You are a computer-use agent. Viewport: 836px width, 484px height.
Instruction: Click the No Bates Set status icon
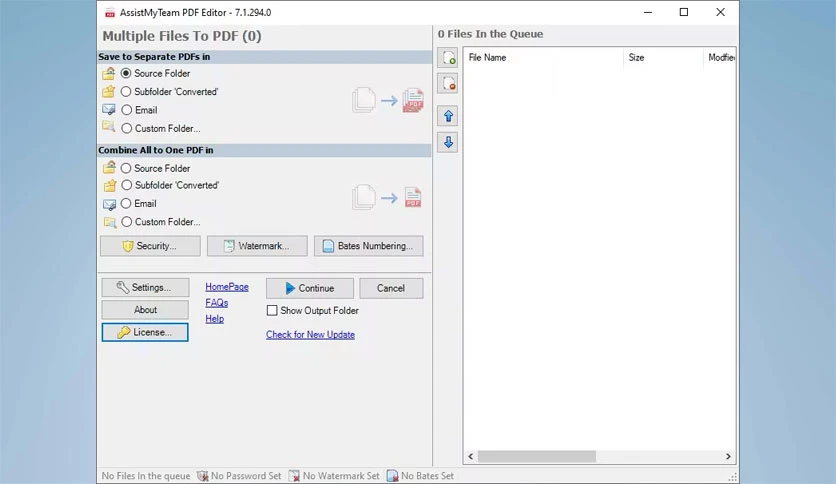coord(392,476)
